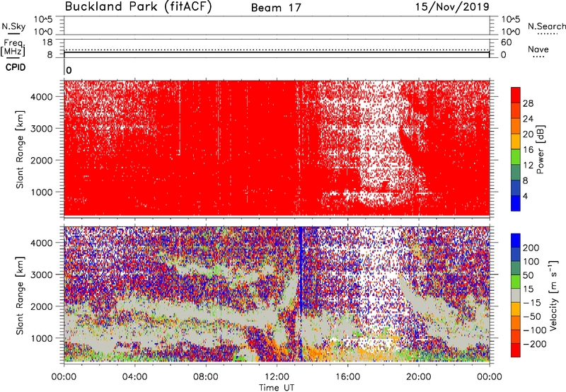Click the '28' tick on power colorbar
Viewport: 566px width, 392px height.
point(528,103)
